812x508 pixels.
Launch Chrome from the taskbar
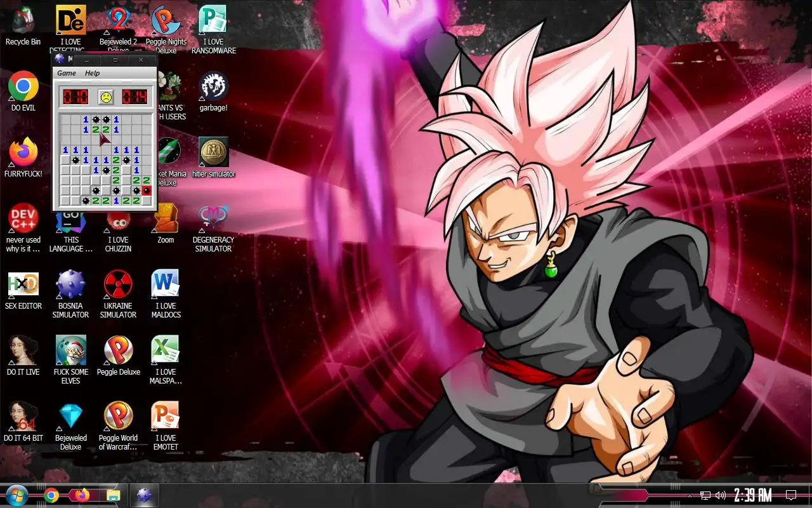[51, 495]
